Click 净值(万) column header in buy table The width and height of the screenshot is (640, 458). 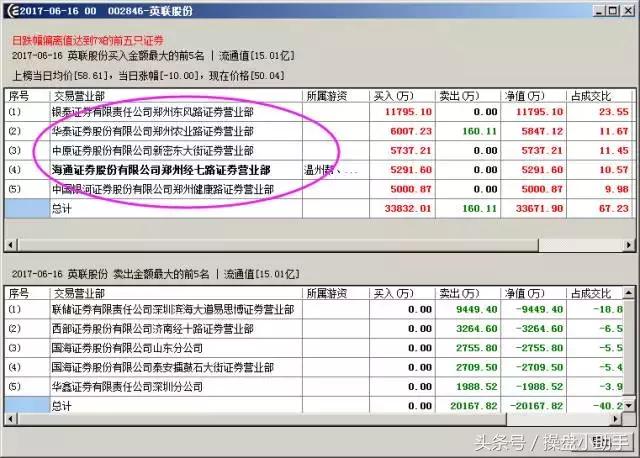(533, 96)
